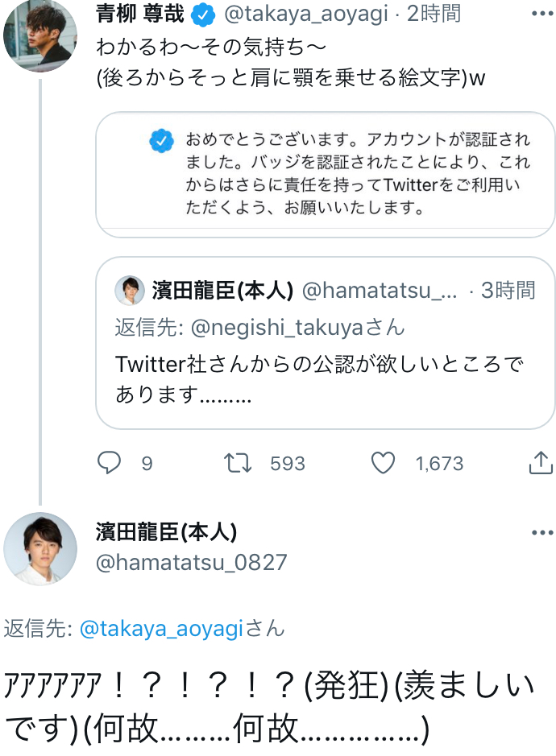Open the verification message image card

coord(326,175)
